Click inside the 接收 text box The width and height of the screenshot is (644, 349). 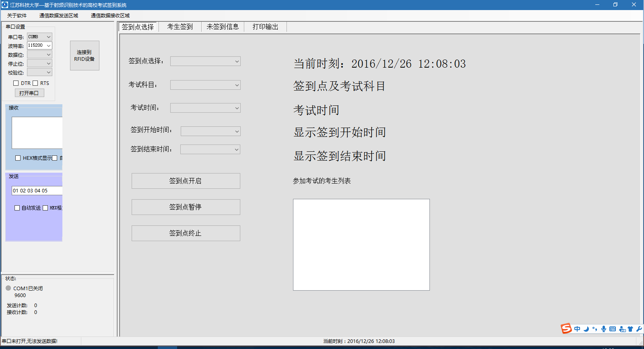(37, 133)
